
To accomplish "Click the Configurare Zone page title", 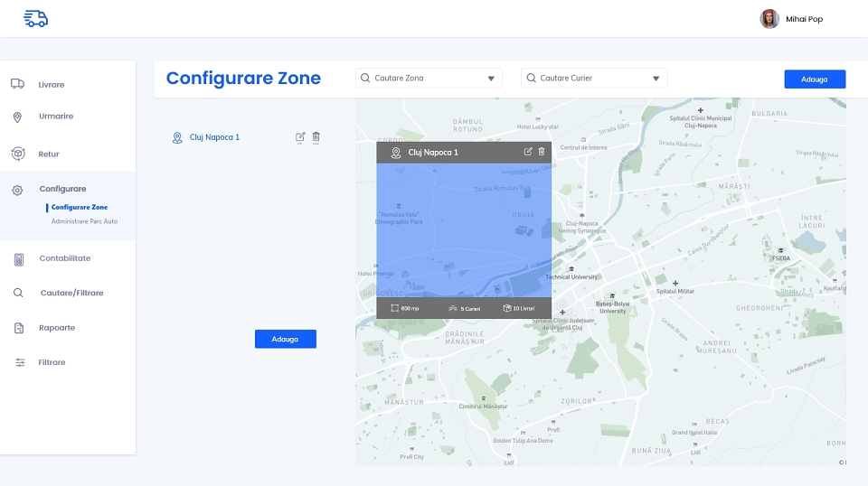I will click(x=243, y=78).
